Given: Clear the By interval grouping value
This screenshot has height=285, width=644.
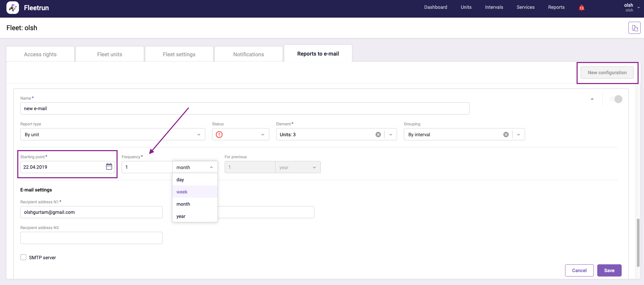Looking at the screenshot, I should tap(506, 135).
